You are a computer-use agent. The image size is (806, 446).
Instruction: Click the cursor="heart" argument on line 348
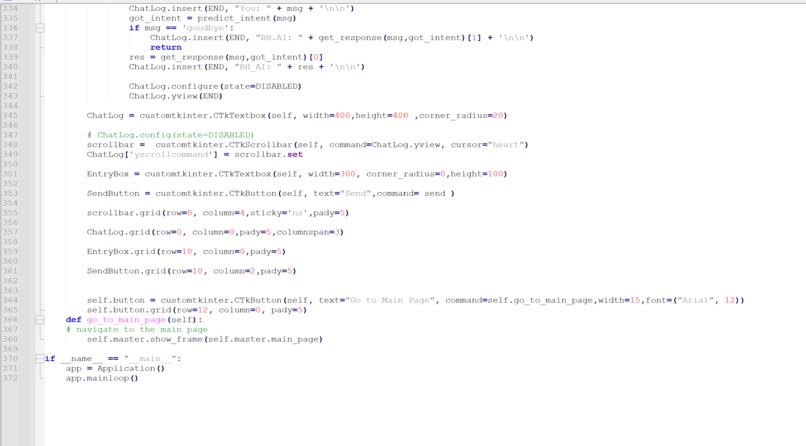489,145
